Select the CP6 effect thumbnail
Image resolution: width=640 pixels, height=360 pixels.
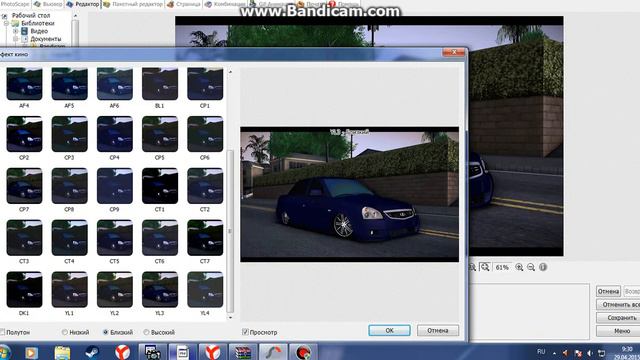coord(205,134)
